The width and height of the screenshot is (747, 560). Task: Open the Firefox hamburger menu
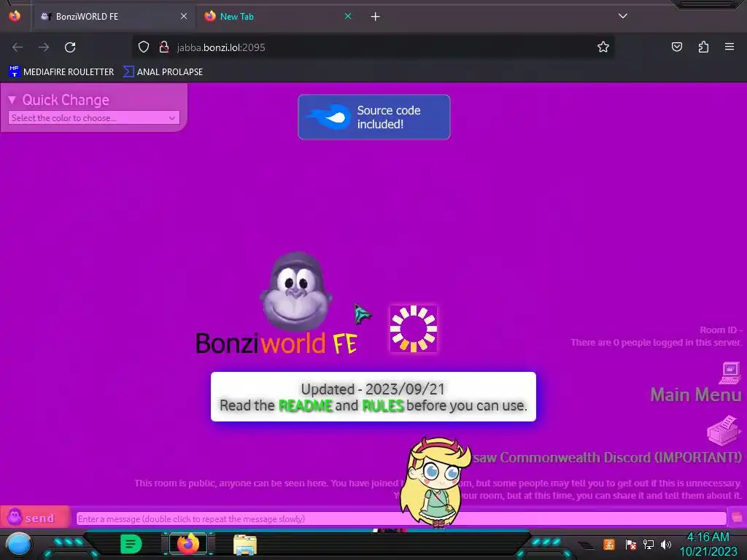pyautogui.click(x=729, y=47)
